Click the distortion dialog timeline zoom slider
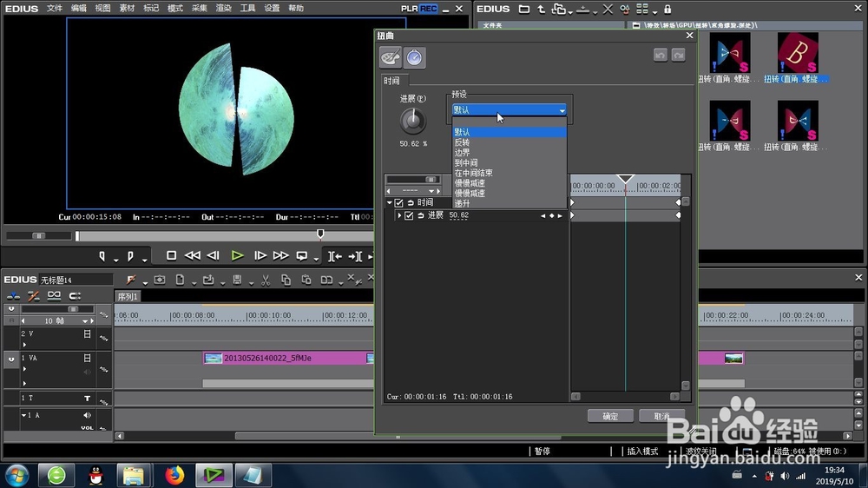868x488 pixels. (x=431, y=180)
